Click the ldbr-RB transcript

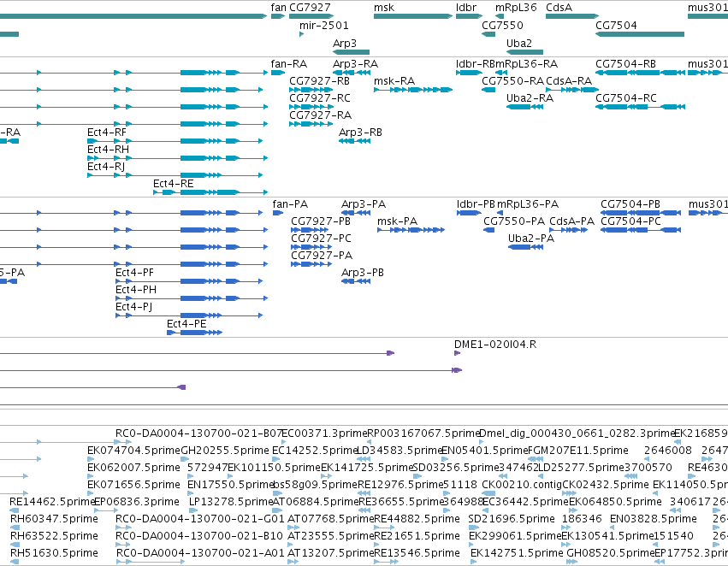[x=469, y=73]
